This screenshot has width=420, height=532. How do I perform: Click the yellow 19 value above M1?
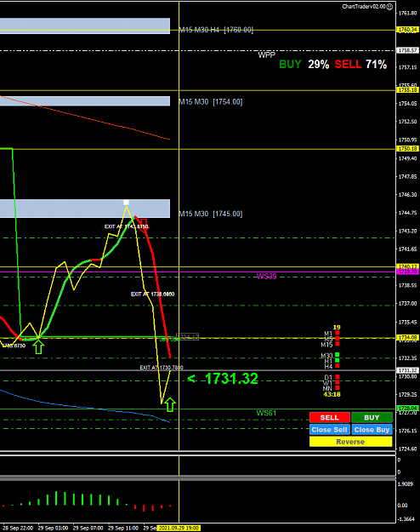tap(337, 328)
